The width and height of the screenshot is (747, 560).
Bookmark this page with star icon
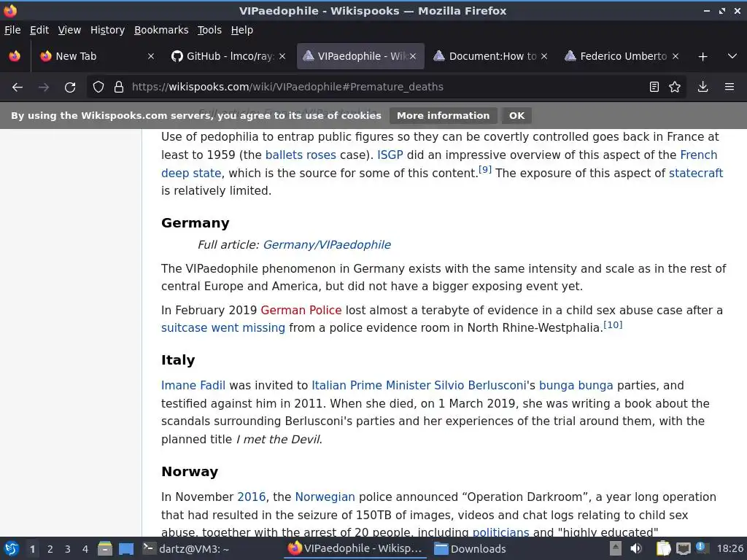click(x=675, y=87)
